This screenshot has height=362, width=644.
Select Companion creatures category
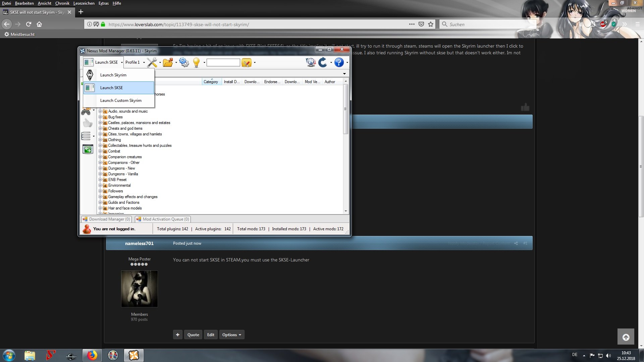[125, 157]
